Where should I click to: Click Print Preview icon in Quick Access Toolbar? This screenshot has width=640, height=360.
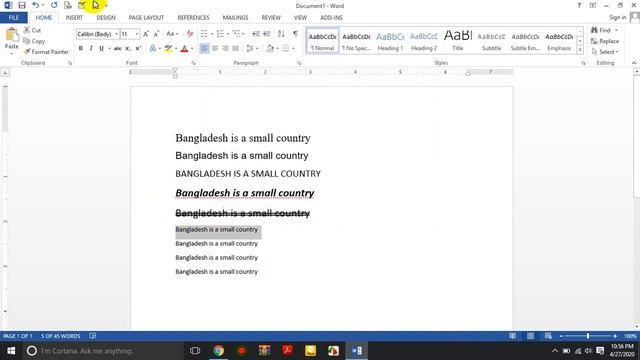pos(68,5)
